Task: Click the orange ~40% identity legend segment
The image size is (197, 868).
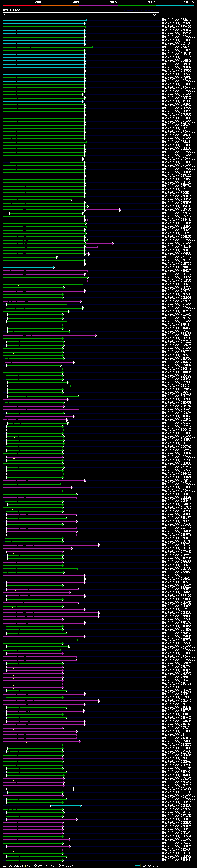Action: click(x=60, y=6)
